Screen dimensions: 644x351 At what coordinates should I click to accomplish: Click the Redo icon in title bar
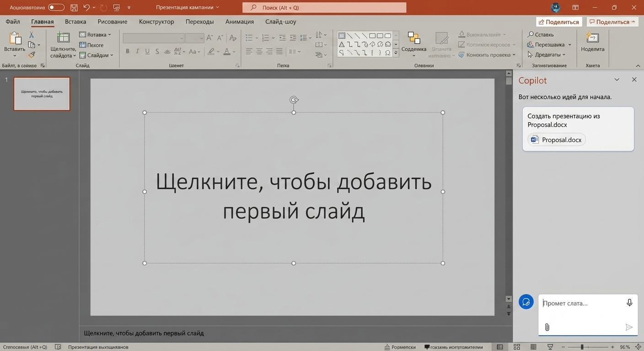pyautogui.click(x=103, y=7)
